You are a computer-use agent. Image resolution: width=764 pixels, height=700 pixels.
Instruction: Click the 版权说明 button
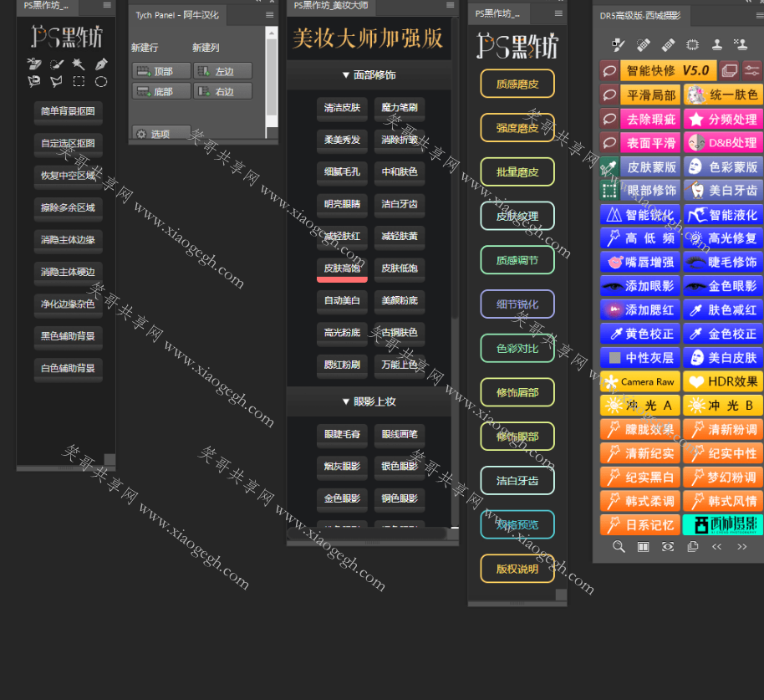click(x=517, y=569)
